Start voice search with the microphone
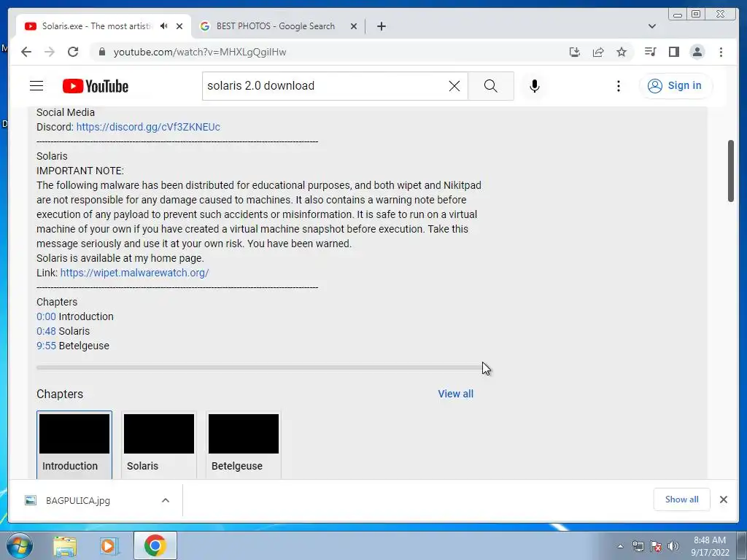747x560 pixels. click(x=535, y=86)
